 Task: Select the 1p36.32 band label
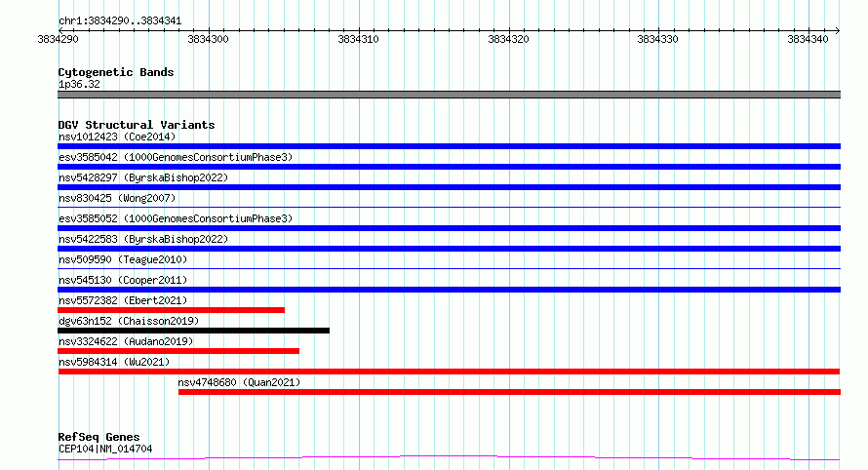[79, 84]
